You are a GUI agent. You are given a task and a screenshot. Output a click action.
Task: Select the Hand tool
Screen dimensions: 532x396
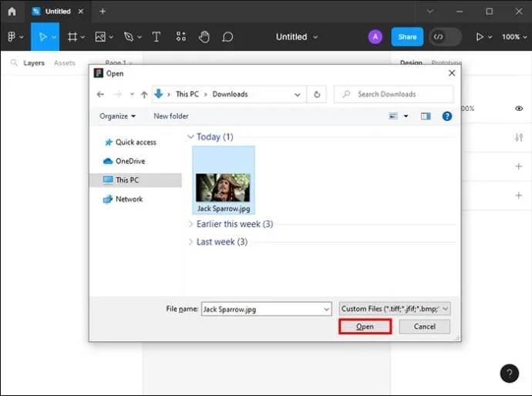(204, 37)
